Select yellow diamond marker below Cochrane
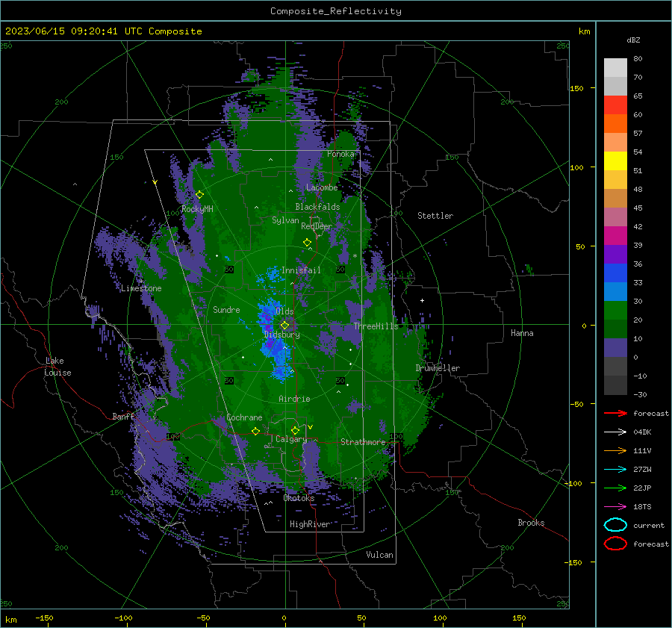The image size is (672, 628). coord(255,432)
